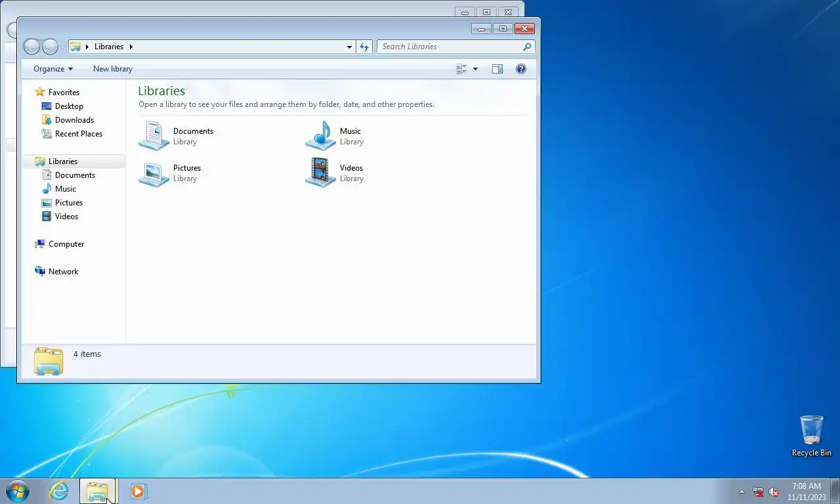Open the Windows Start menu orb
840x504 pixels.
pos(18,491)
